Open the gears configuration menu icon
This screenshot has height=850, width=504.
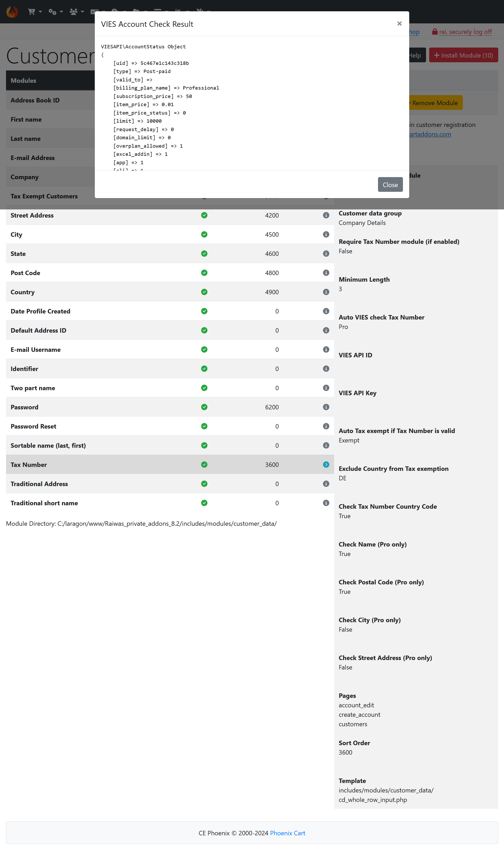click(52, 12)
